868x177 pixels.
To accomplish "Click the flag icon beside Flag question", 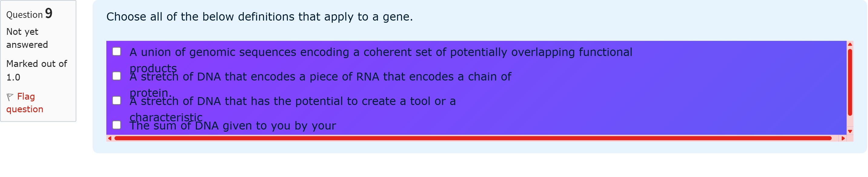I will [10, 97].
